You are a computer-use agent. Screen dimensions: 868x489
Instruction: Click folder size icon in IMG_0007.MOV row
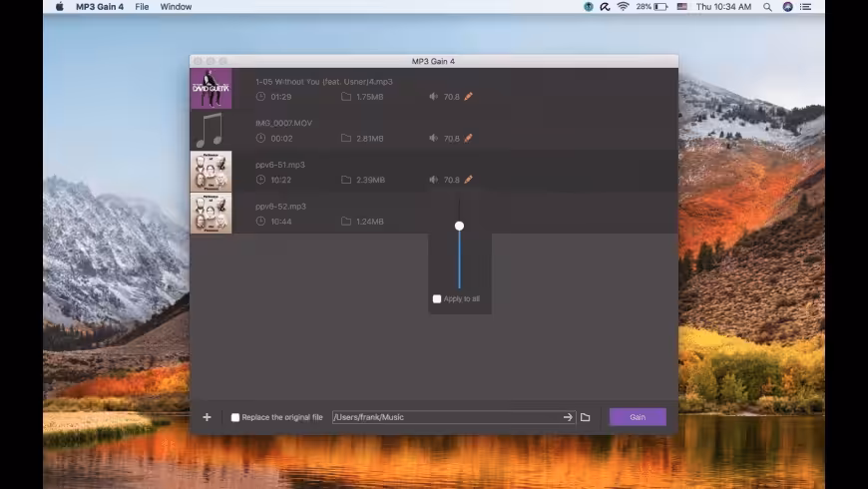click(x=346, y=138)
